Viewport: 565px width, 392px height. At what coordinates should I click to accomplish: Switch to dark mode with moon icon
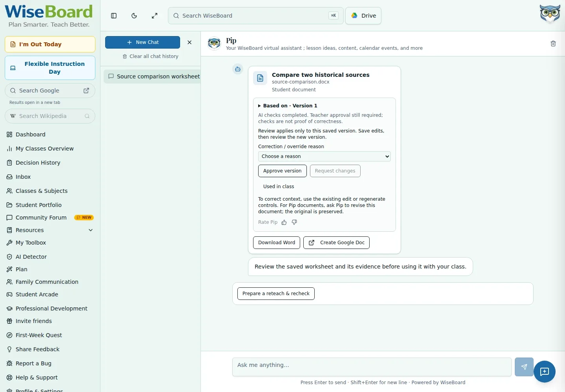(134, 16)
